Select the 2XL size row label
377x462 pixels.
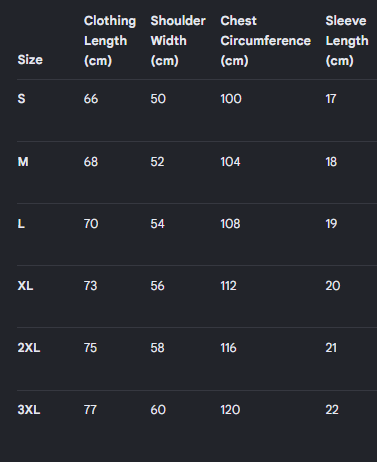[29, 348]
